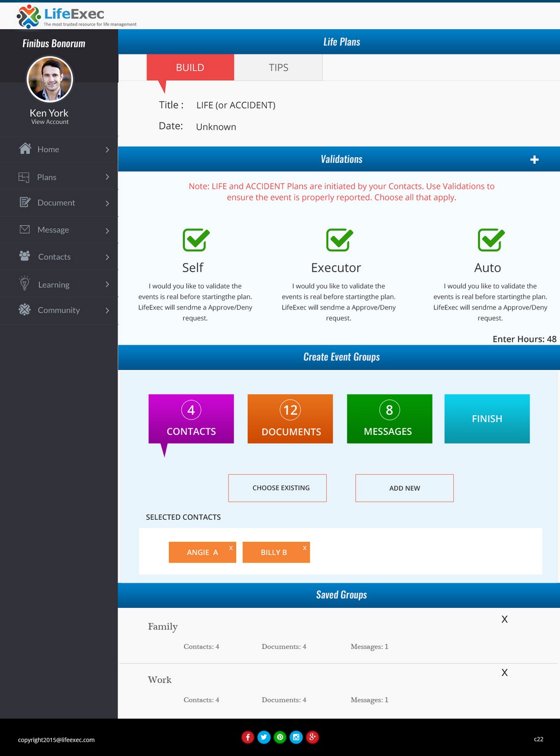Toggle the Auto validation checkbox
560x756 pixels.
[491, 240]
